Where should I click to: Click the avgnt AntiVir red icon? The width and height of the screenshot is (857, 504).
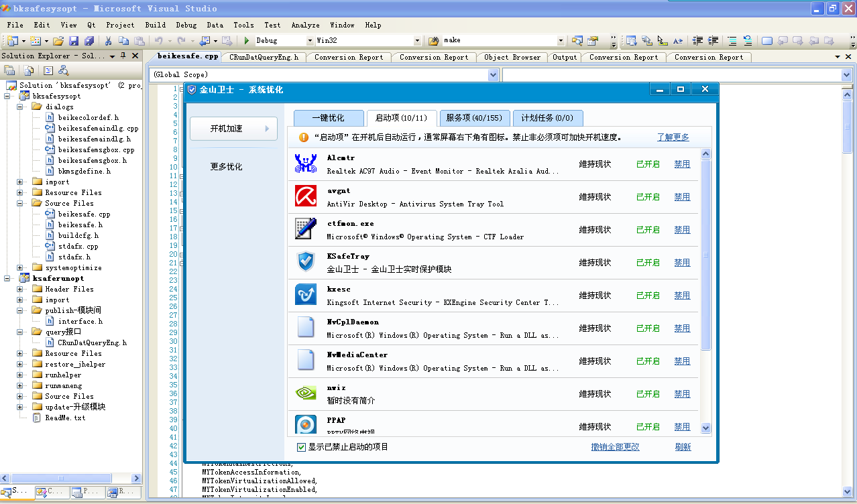coord(306,196)
